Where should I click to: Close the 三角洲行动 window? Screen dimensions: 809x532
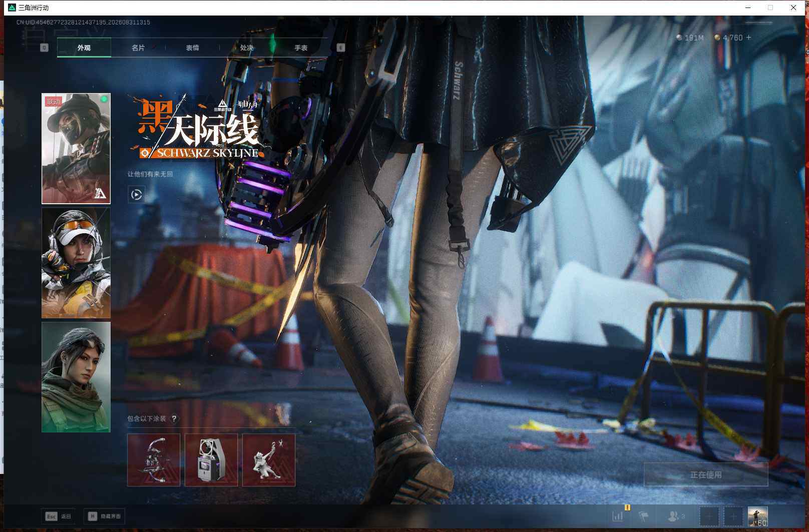793,8
